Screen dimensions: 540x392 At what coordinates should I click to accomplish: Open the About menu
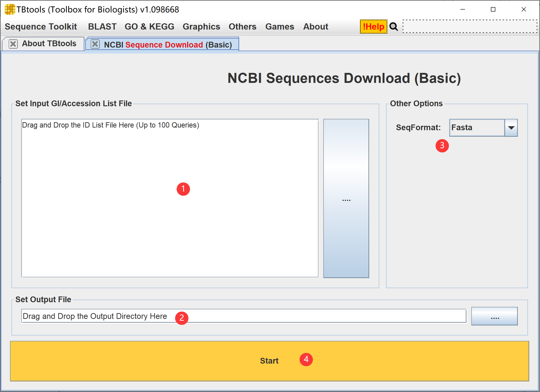pos(316,27)
